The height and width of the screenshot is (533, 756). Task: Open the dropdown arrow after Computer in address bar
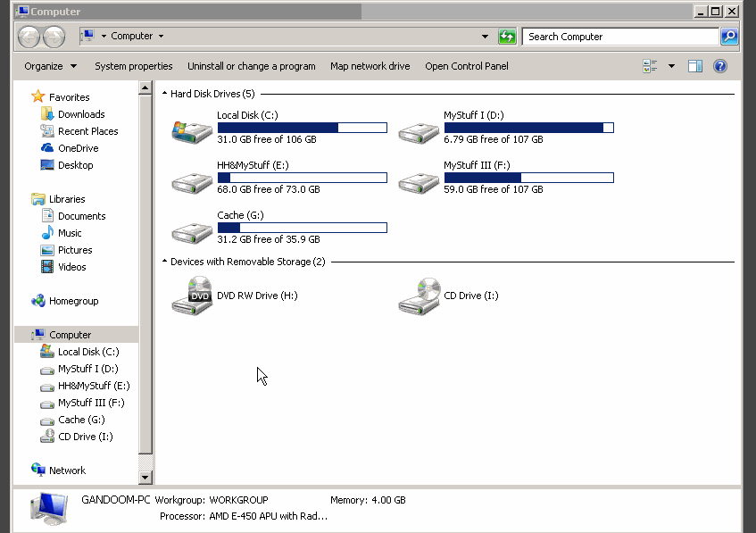[161, 37]
